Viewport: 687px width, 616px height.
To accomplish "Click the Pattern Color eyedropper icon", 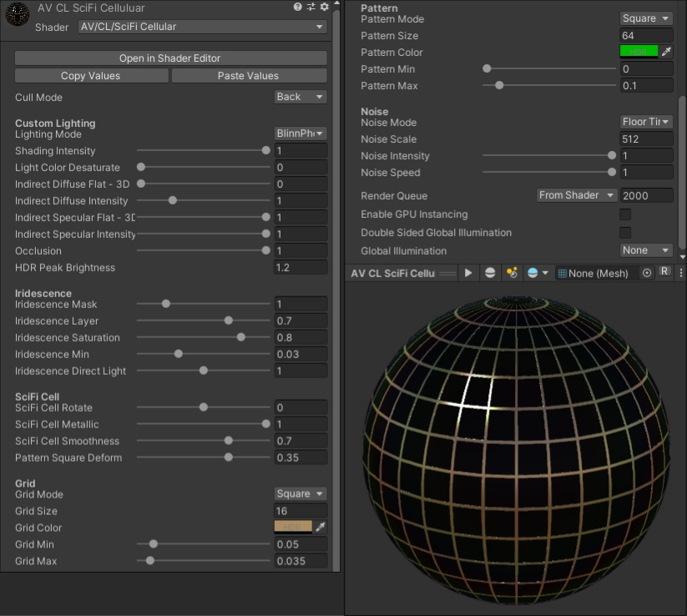I will (666, 52).
